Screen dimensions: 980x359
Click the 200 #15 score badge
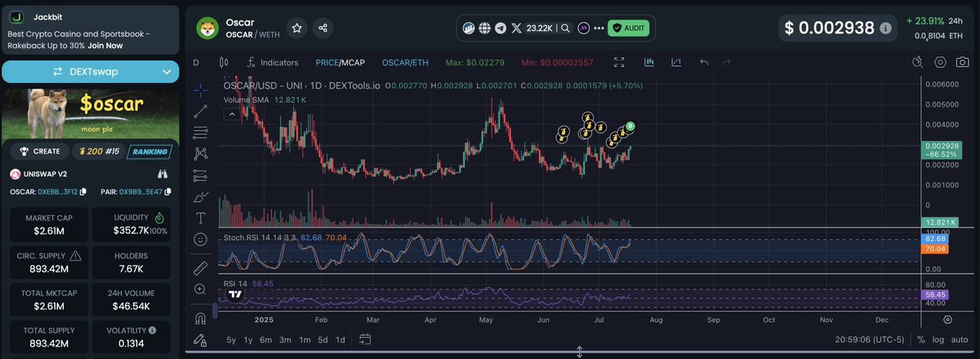coord(98,151)
